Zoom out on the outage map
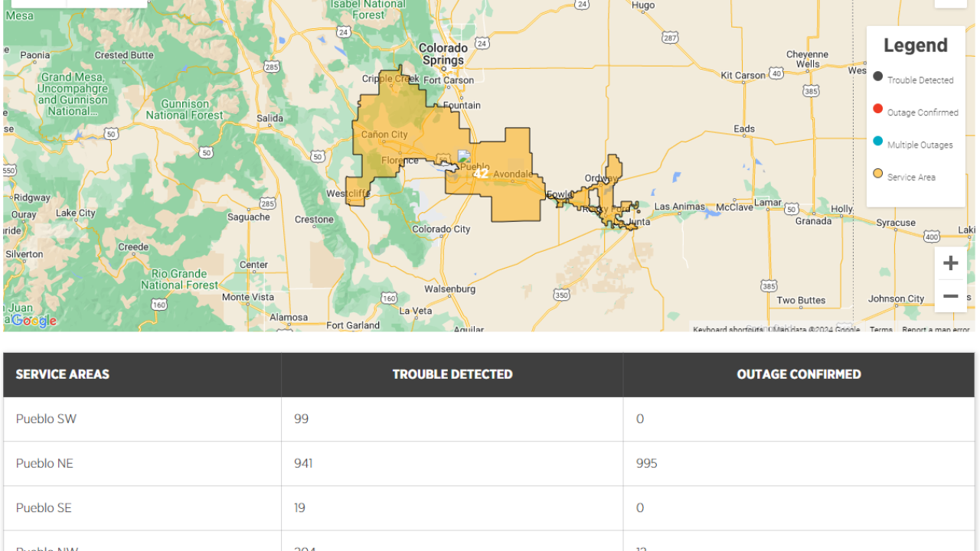Screen dimensions: 980x551 (x=950, y=296)
